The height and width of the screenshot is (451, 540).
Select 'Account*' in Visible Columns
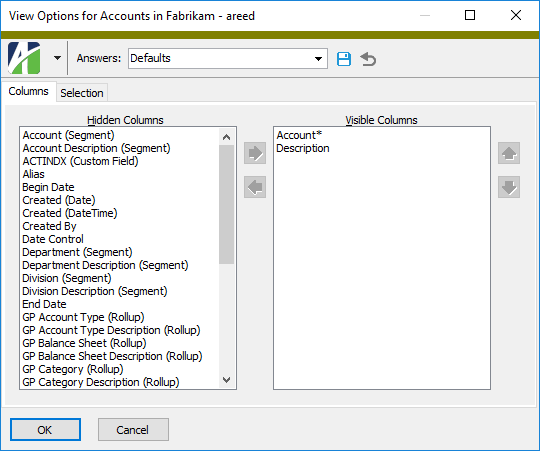[299, 135]
